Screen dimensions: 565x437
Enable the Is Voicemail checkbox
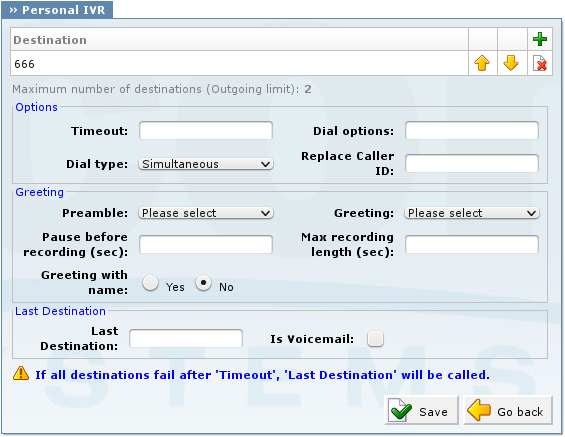coord(375,339)
